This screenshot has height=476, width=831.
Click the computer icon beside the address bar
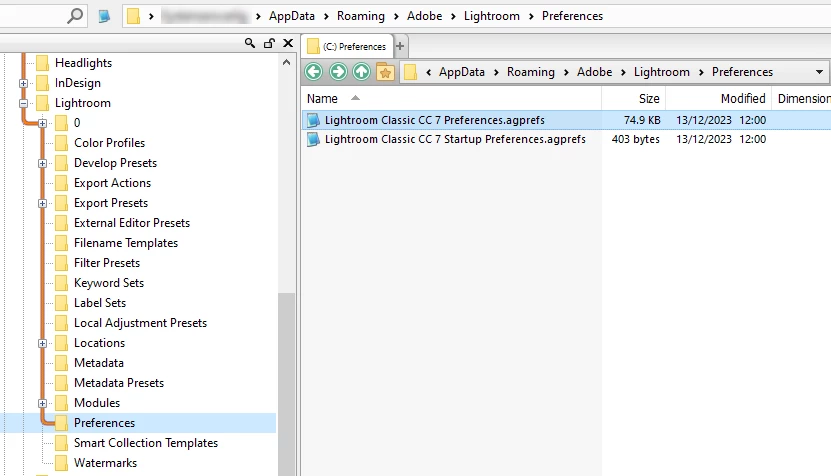[x=104, y=16]
